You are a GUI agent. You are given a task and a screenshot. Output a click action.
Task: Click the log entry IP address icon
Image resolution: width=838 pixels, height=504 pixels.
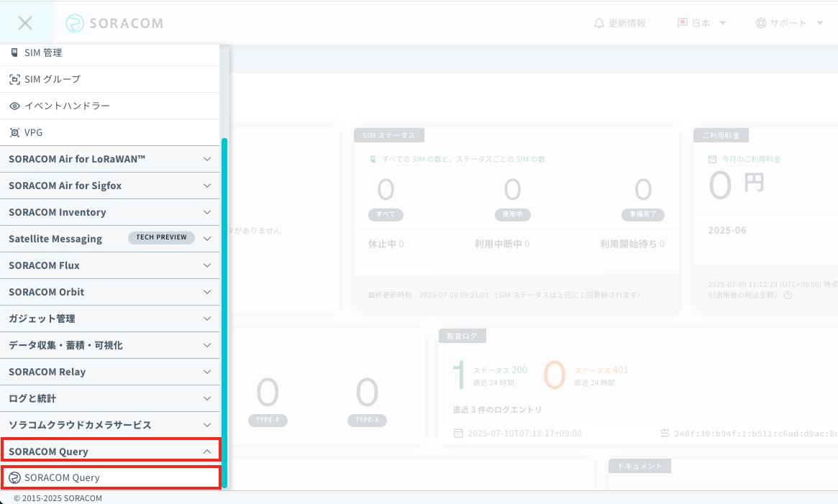(x=665, y=433)
